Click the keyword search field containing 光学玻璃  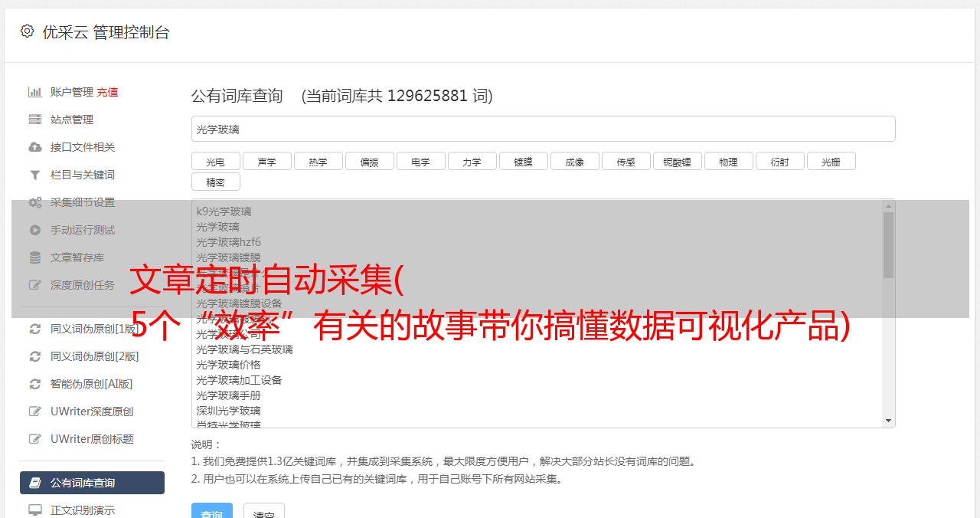point(543,129)
